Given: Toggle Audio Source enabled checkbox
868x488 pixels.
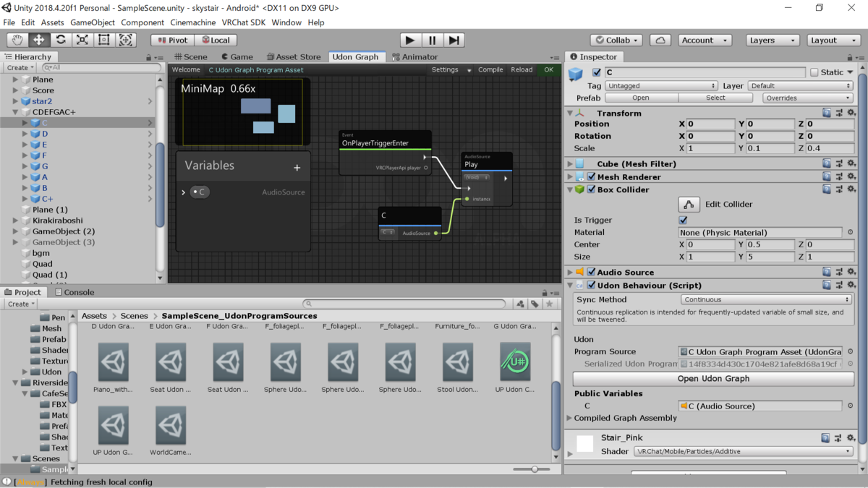Looking at the screenshot, I should [x=592, y=273].
